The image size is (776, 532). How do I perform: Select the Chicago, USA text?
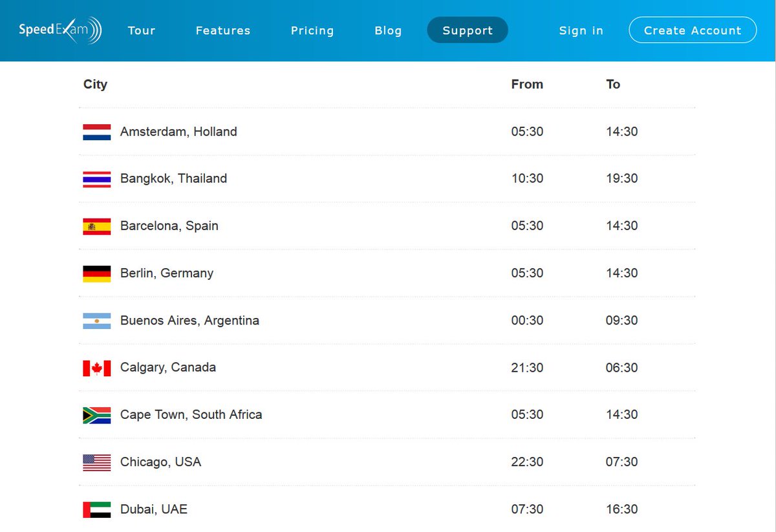(x=160, y=462)
